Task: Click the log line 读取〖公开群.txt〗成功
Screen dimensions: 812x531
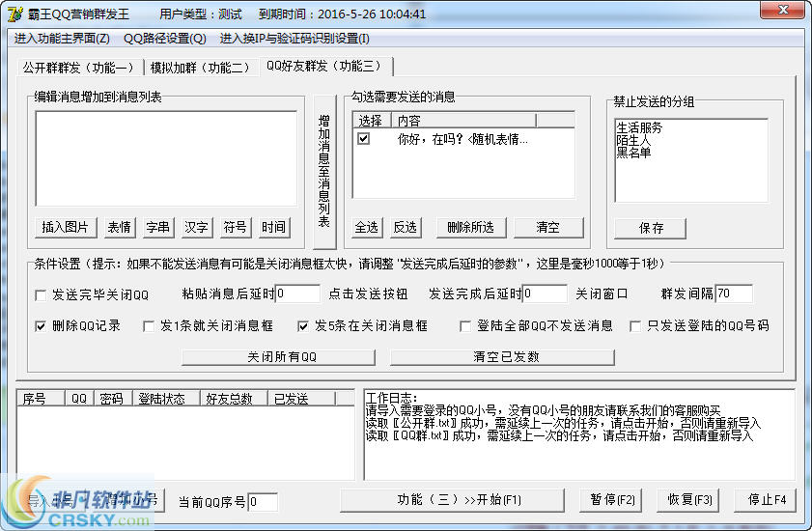Action: [563, 423]
